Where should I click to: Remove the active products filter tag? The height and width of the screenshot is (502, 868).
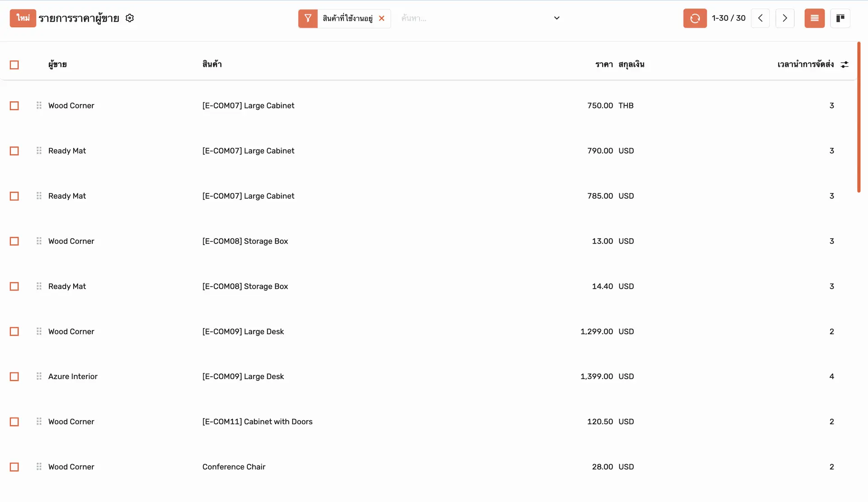point(382,19)
